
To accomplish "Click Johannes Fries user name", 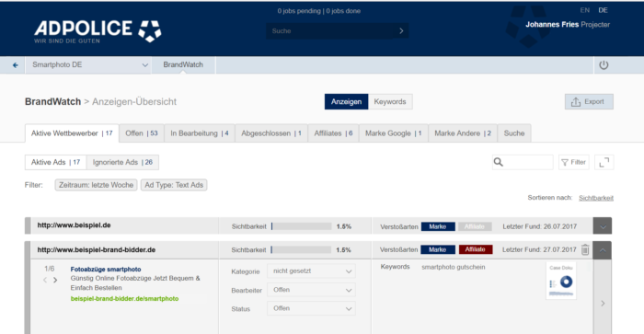I will click(x=552, y=25).
